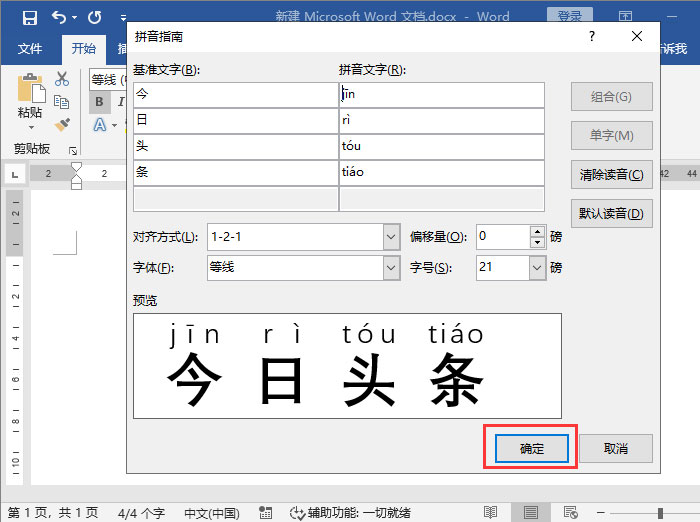
Task: Click the base text cell containing 今
Action: 236,95
